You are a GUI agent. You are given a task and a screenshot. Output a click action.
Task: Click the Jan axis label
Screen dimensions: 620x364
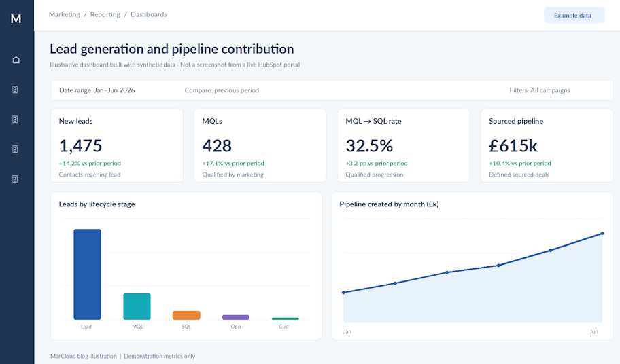pos(347,331)
